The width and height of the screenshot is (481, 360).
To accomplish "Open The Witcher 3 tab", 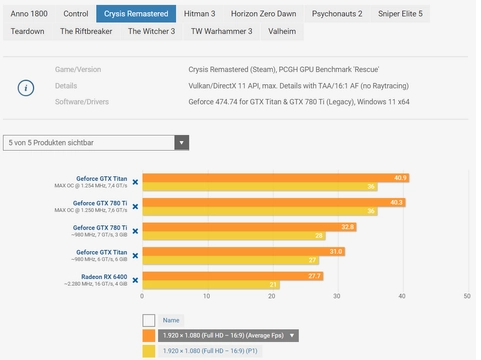I will tap(151, 31).
